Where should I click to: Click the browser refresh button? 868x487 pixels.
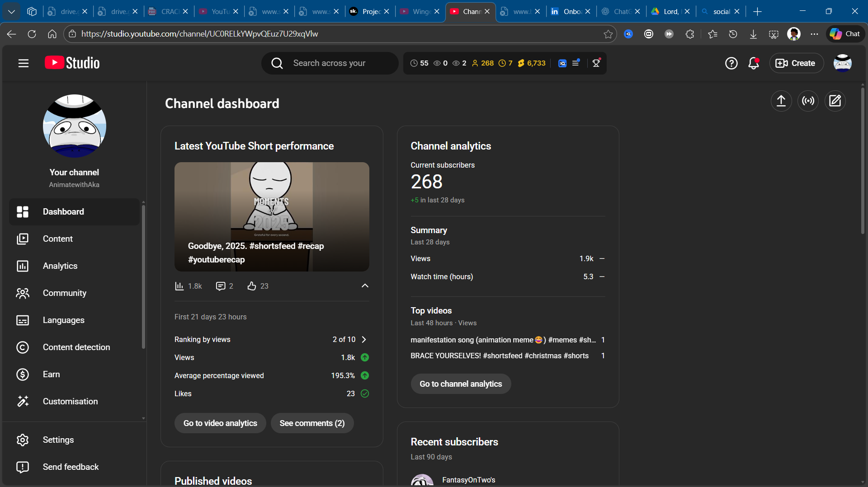click(x=32, y=34)
